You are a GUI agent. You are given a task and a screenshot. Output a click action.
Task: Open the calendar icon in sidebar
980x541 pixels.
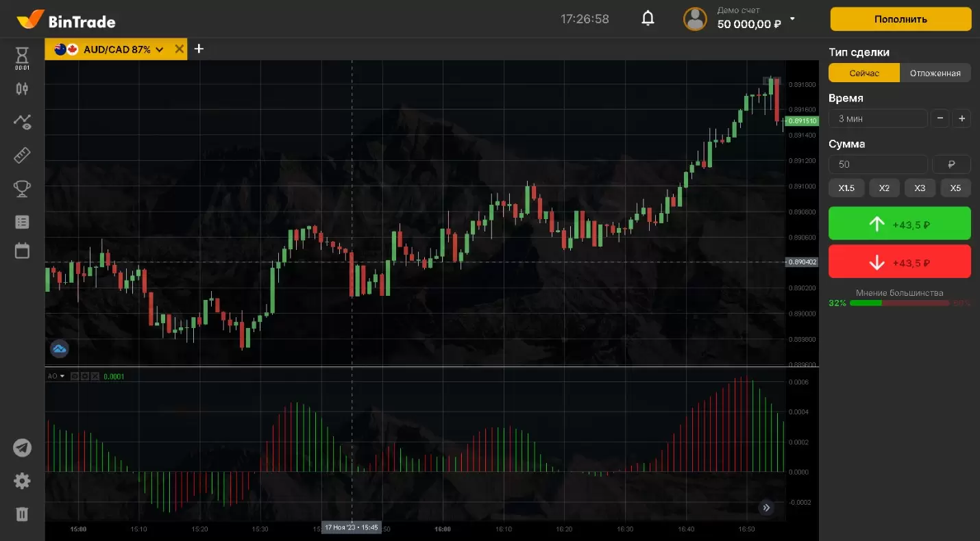22,251
